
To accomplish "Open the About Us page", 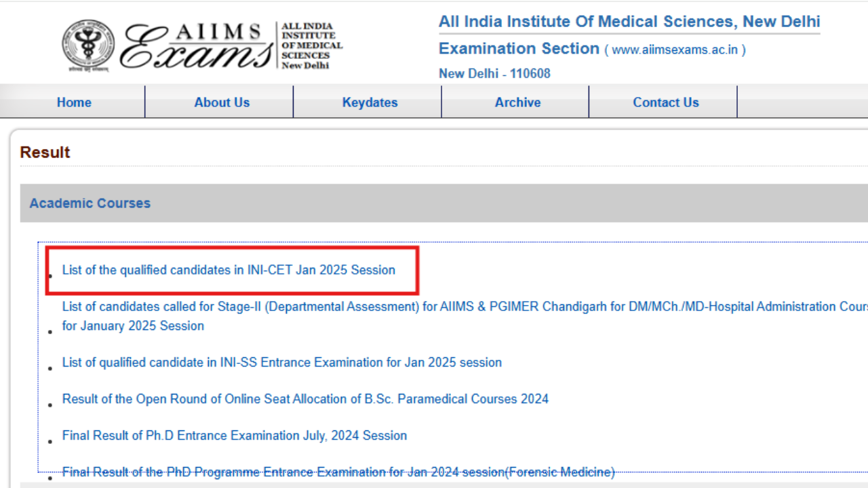I will 222,102.
